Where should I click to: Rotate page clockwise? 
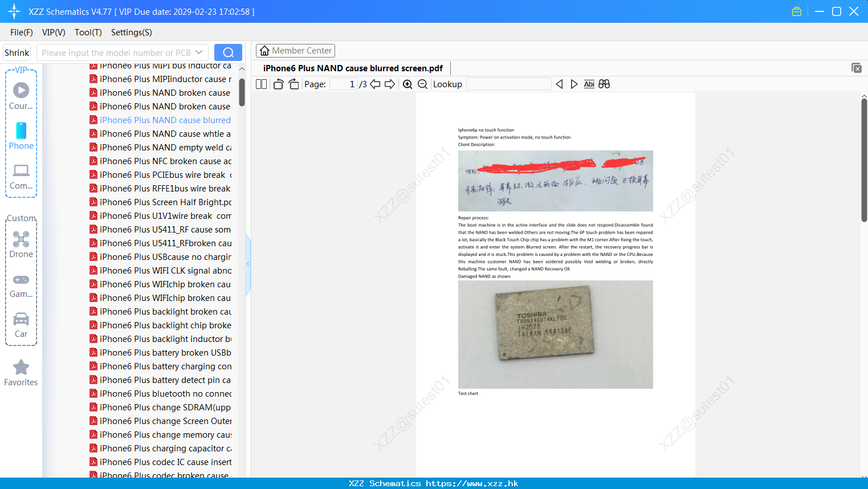[294, 84]
